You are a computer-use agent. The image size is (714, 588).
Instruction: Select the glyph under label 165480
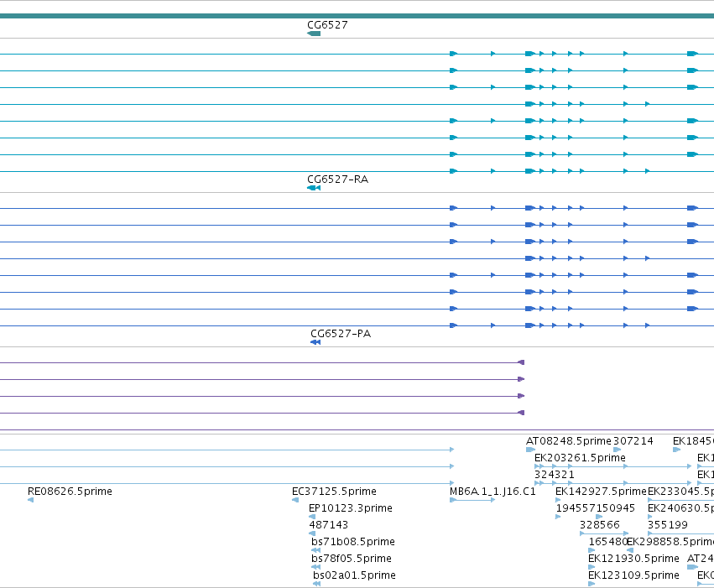tap(592, 550)
